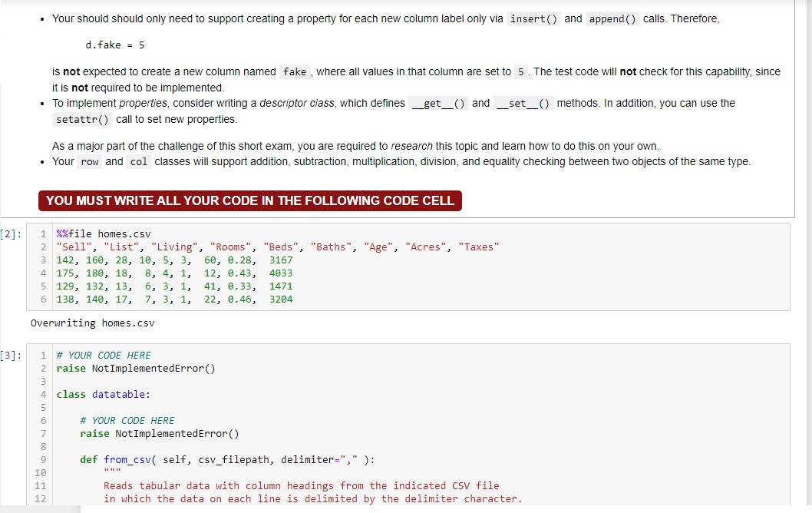Click the 'def from_csv' function definition line
Image resolution: width=812 pixels, height=513 pixels.
(x=227, y=460)
